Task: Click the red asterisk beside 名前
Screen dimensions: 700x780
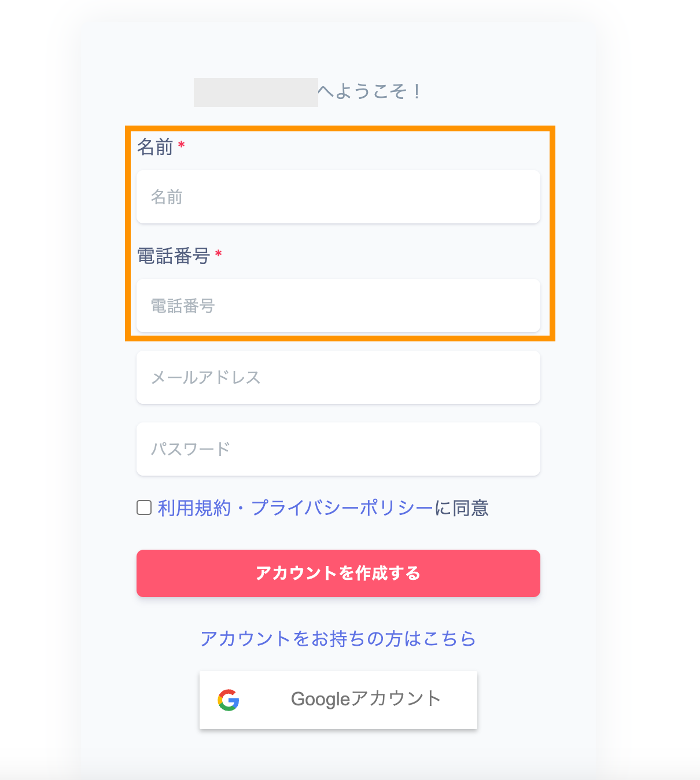Action: tap(182, 145)
